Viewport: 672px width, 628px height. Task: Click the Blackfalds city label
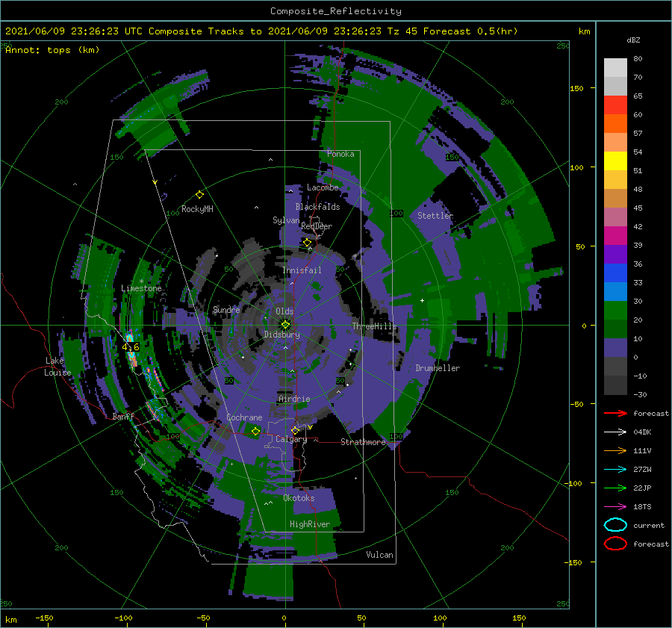click(317, 207)
